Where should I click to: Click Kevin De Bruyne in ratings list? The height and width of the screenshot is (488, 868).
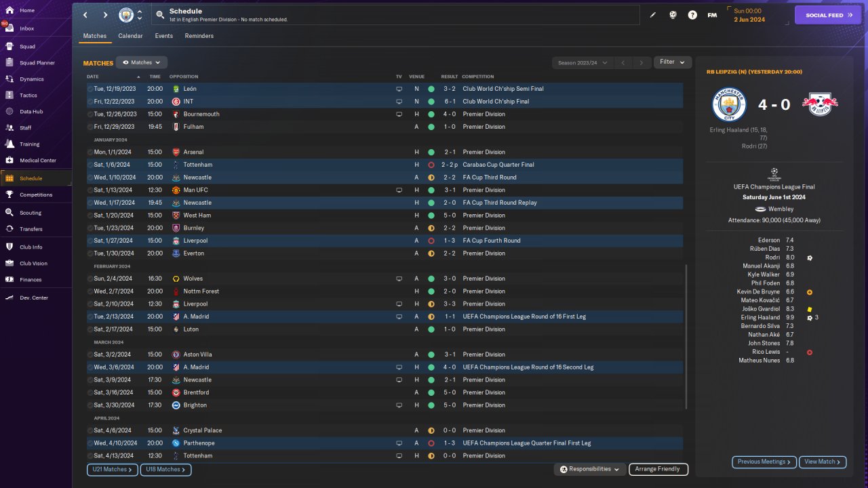click(759, 292)
